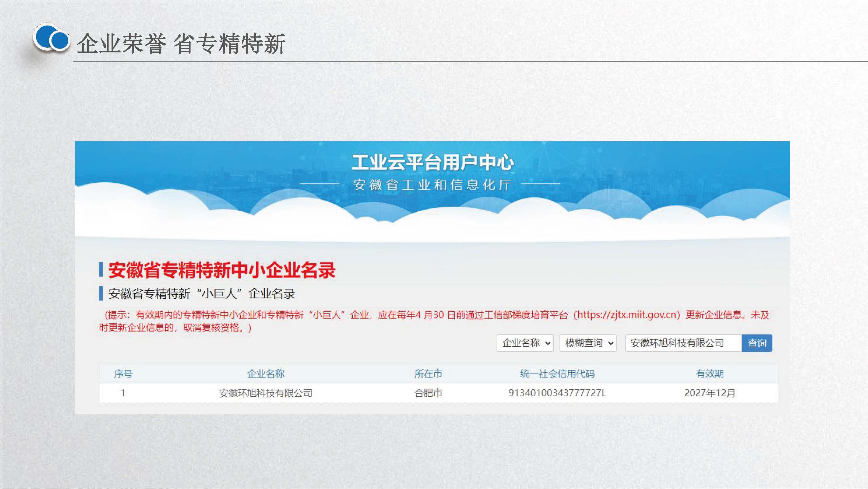868x489 pixels.
Task: Open the 模糊查询 dropdown
Action: click(588, 343)
